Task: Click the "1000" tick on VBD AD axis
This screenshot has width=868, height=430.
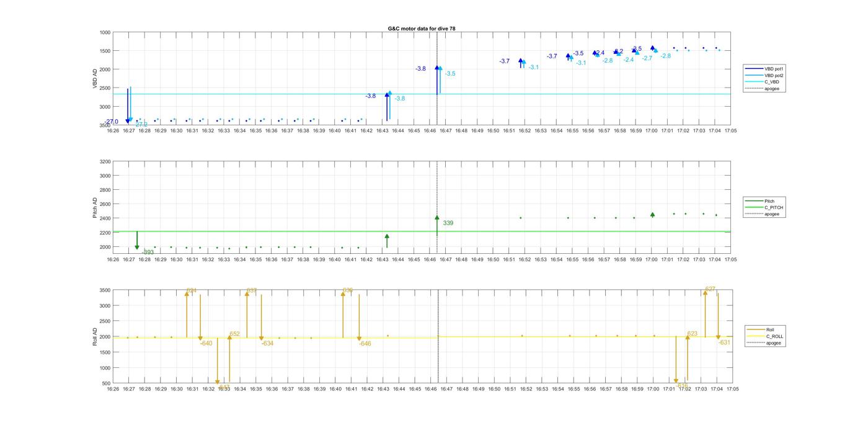Action: (x=104, y=32)
